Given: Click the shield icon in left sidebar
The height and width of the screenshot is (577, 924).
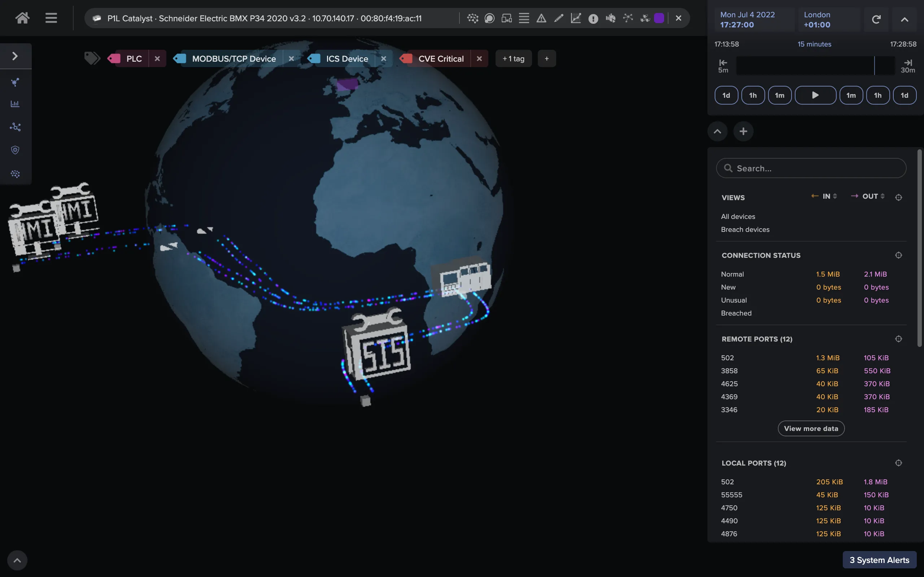Looking at the screenshot, I should pyautogui.click(x=15, y=150).
